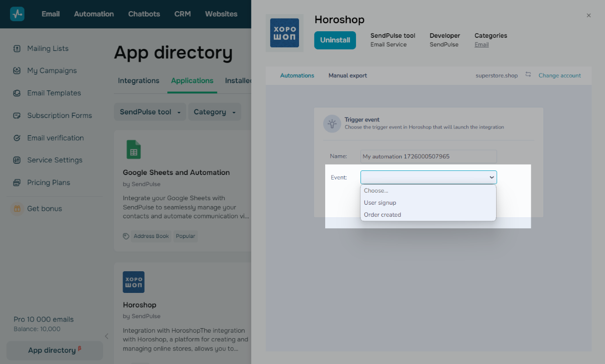Click the Get bonus gift icon
Image resolution: width=605 pixels, height=364 pixels.
coord(17,209)
